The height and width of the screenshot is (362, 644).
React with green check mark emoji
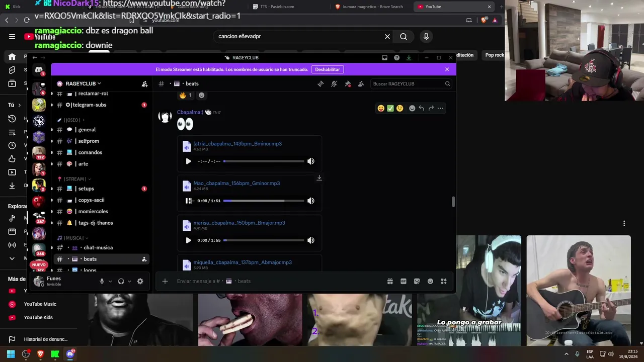(x=390, y=108)
